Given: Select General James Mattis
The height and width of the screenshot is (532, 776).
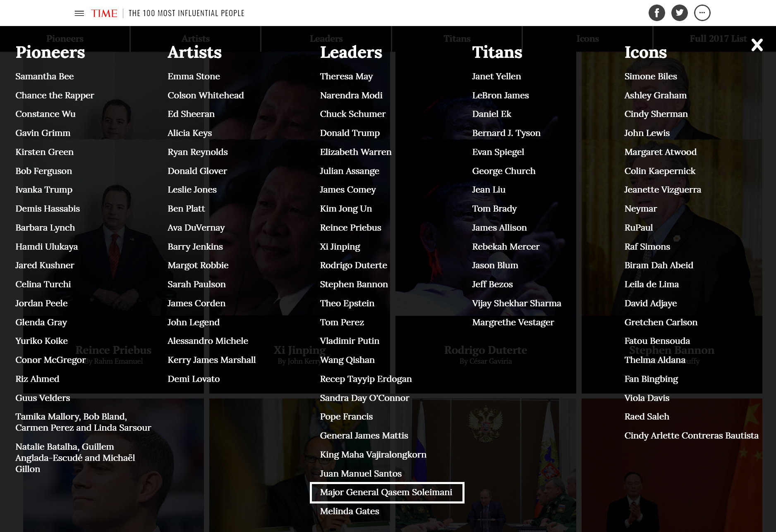Looking at the screenshot, I should pyautogui.click(x=364, y=436).
